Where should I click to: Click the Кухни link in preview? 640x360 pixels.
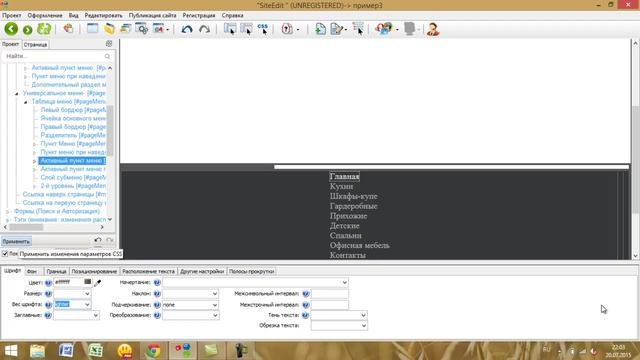341,187
